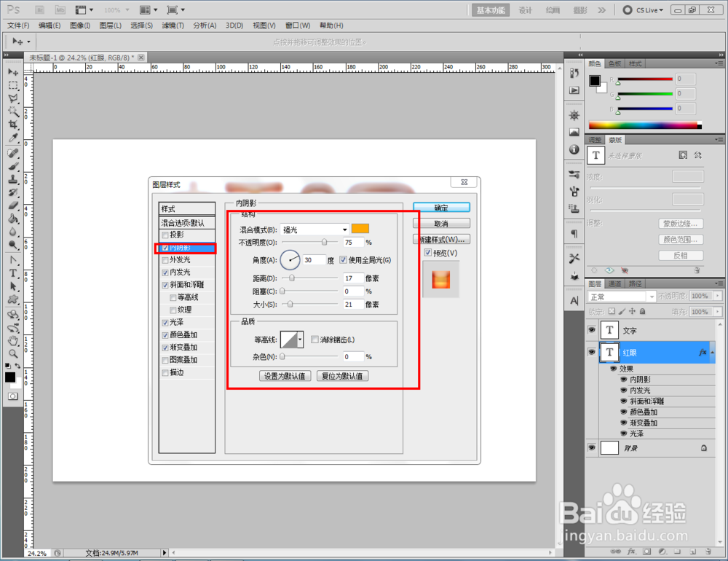The image size is (728, 561).
Task: Select the Horizontal Type tool
Action: pyautogui.click(x=13, y=273)
